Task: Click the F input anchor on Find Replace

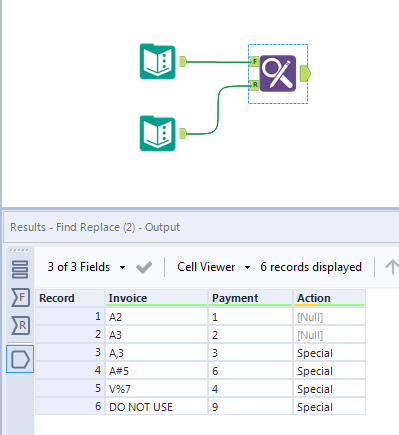Action: [254, 61]
